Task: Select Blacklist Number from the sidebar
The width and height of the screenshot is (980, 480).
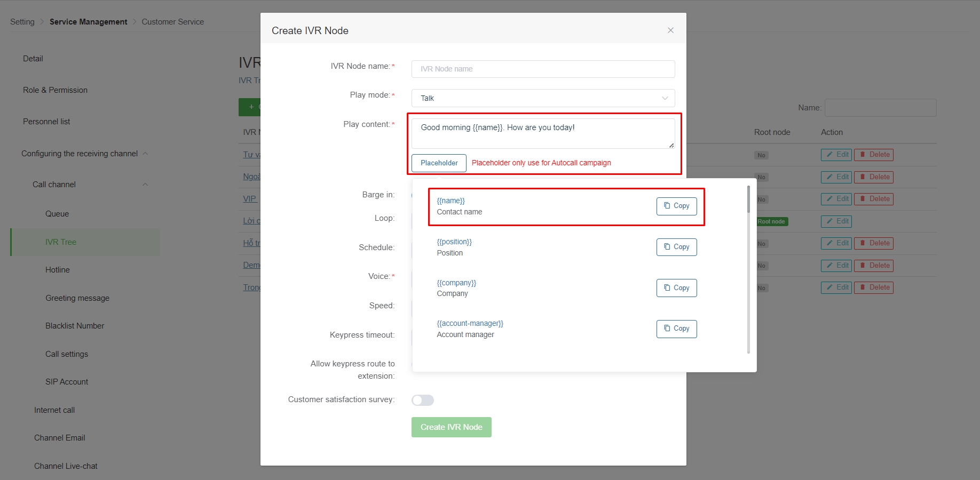Action: 75,326
